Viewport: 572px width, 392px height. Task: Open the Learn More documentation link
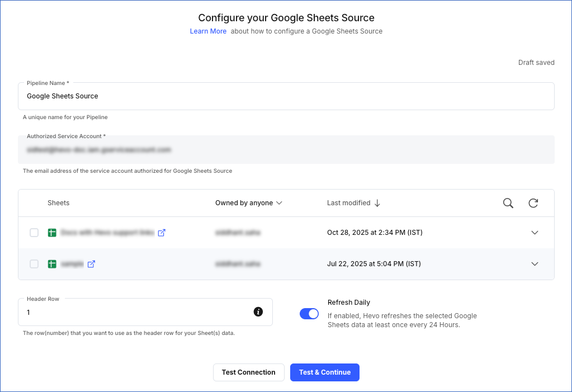[x=208, y=31]
